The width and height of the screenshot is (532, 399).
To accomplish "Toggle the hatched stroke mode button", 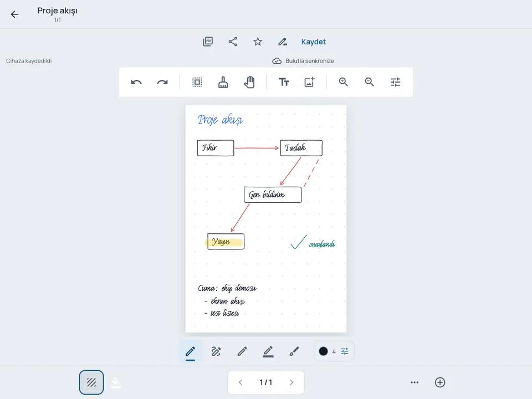I will point(91,382).
